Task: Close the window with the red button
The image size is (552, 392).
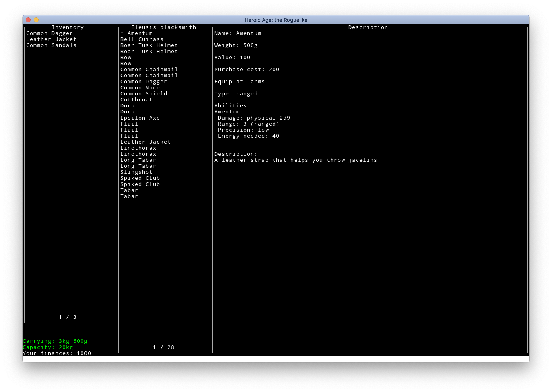Action: [28, 20]
